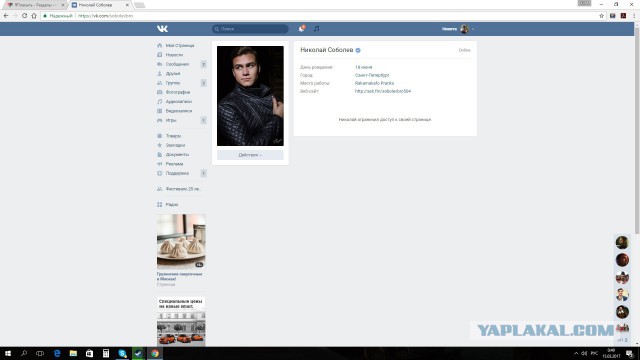640x360 pixels.
Task: Open Skype from the taskbar
Action: (122, 353)
